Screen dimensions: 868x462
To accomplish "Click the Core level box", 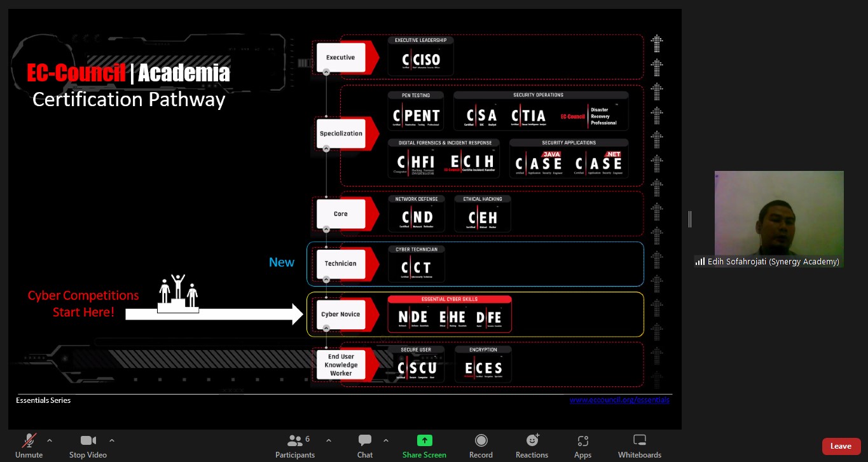I will 341,214.
